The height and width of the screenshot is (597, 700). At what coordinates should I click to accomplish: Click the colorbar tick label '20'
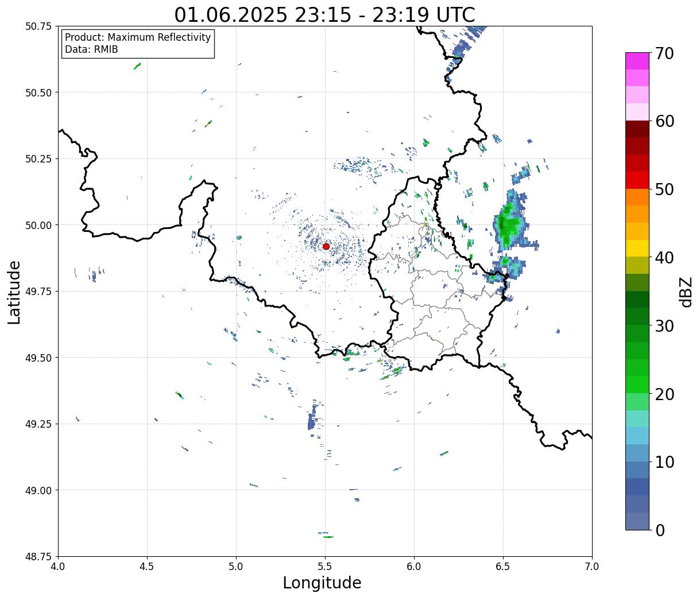pos(664,394)
